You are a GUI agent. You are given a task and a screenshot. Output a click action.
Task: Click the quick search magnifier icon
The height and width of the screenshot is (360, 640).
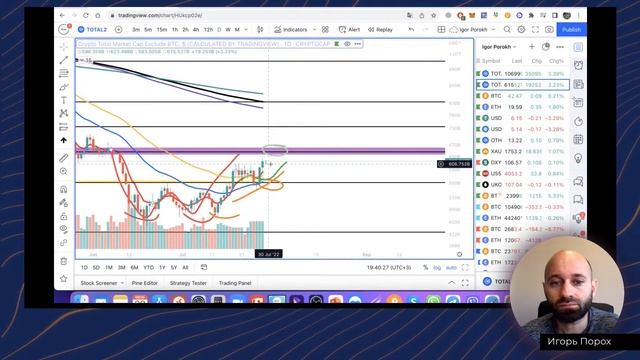pos(507,29)
